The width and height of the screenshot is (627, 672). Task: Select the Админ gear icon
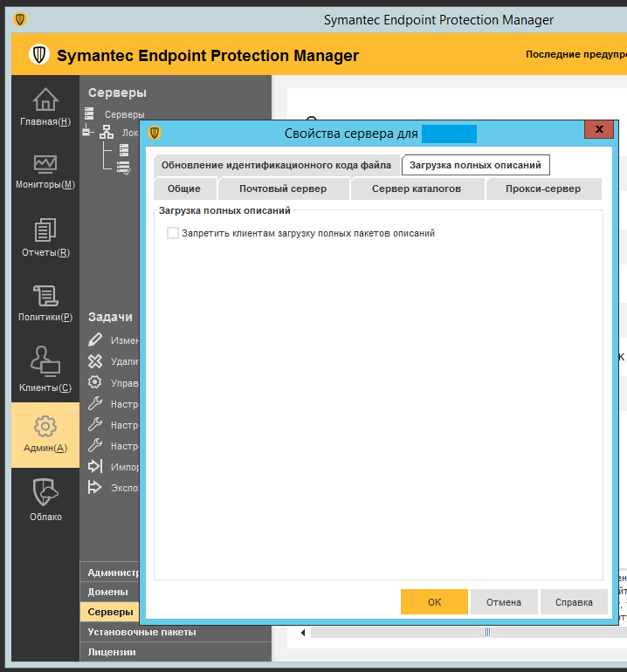(x=45, y=426)
